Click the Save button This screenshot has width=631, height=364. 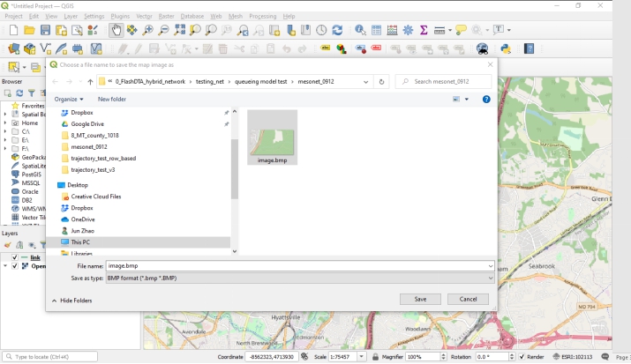pyautogui.click(x=420, y=300)
